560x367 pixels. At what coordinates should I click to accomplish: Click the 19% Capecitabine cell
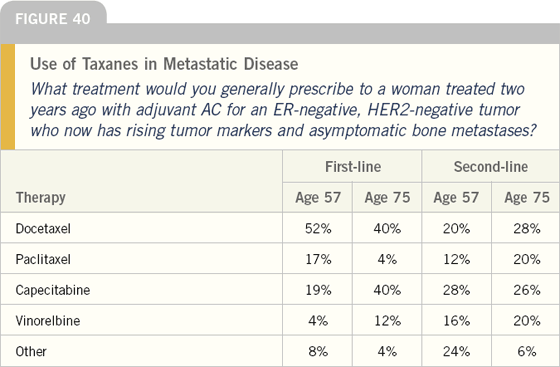click(x=318, y=290)
